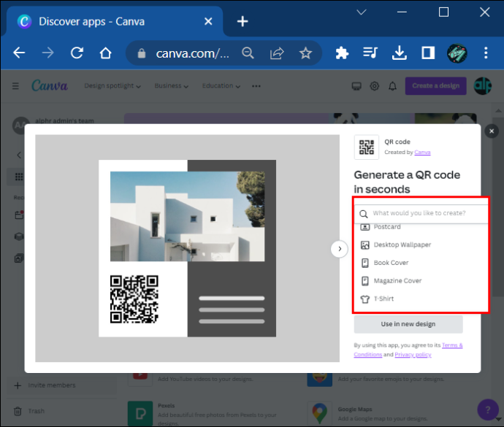Click the browser forward arrow

[x=48, y=53]
